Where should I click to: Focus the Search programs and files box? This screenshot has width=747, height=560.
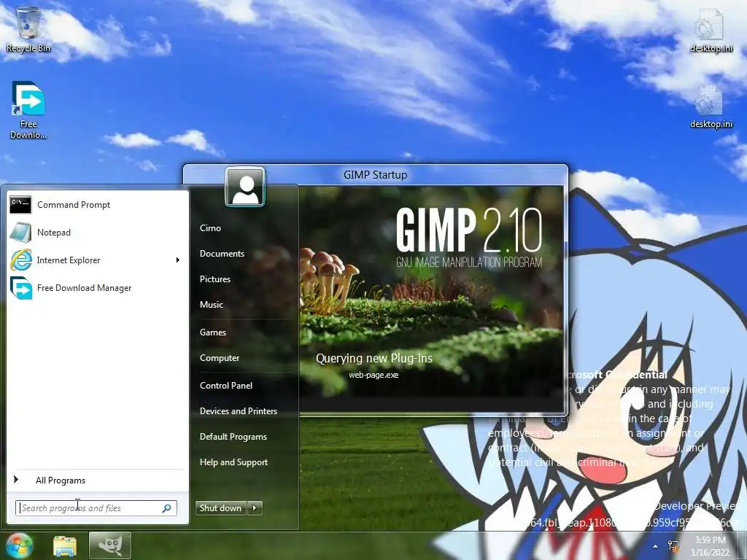click(96, 508)
